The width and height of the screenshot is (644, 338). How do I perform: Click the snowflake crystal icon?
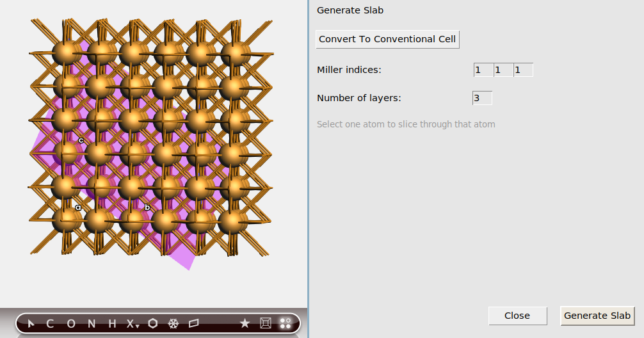tap(173, 324)
